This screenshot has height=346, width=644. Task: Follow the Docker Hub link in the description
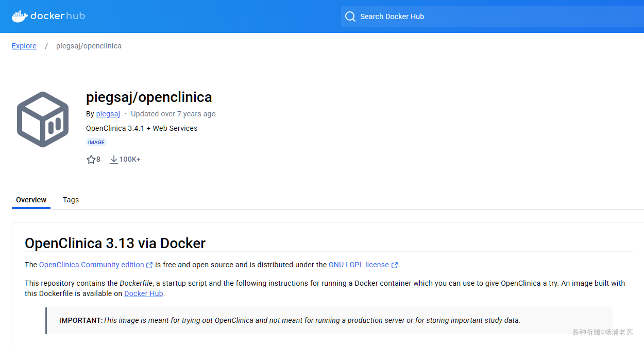tap(144, 293)
